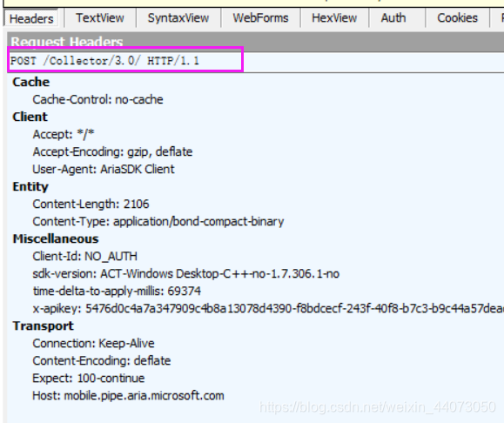Select the Host: mobile.pipe.aria.microsoft.com header
Viewport: 504px width, 423px height.
tap(128, 395)
